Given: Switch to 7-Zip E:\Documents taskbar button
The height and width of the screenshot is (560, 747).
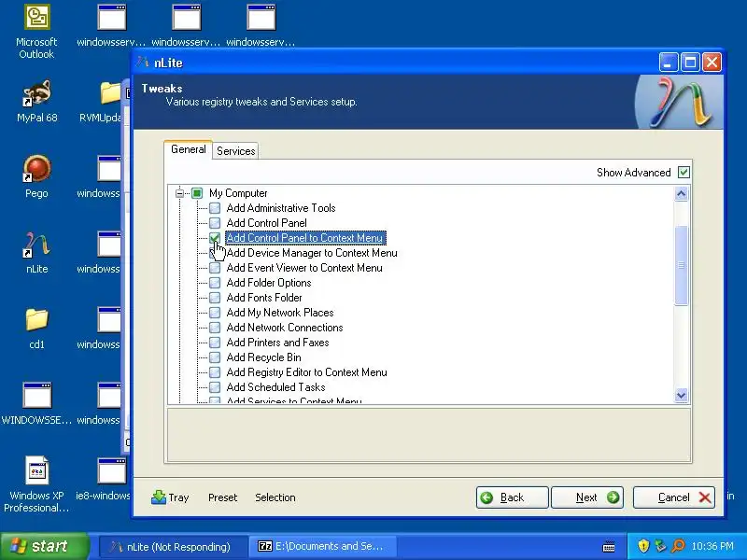Looking at the screenshot, I should click(x=323, y=546).
